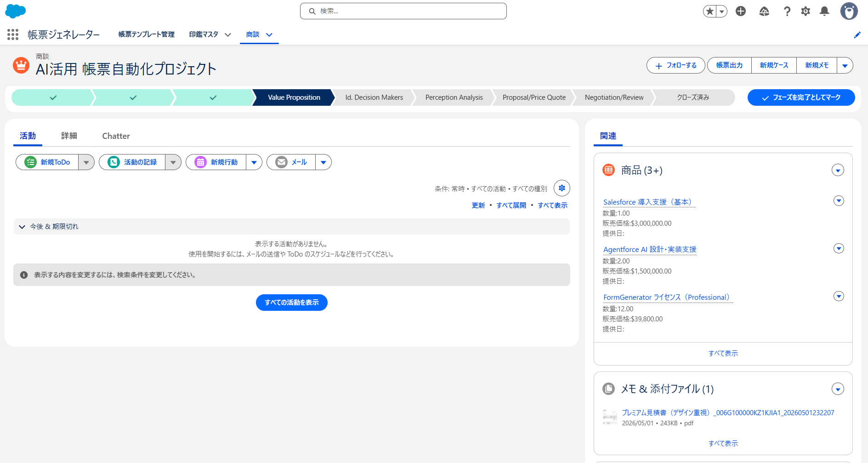Click the 新規ケース button
Image resolution: width=868 pixels, height=463 pixels.
(x=774, y=65)
